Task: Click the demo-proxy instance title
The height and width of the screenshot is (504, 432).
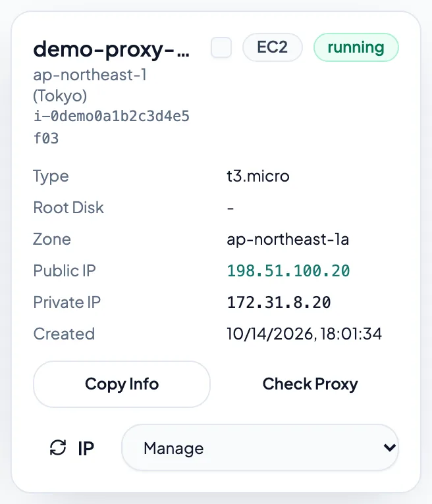Action: tap(111, 50)
